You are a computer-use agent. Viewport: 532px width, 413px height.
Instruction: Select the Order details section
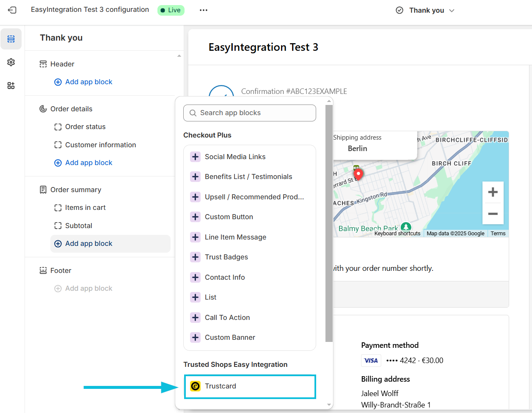[x=71, y=109]
